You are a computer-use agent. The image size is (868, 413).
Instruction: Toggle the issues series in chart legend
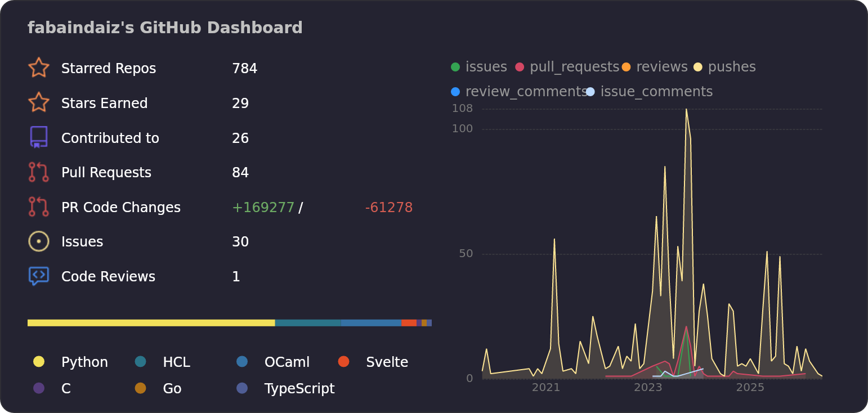pos(479,67)
